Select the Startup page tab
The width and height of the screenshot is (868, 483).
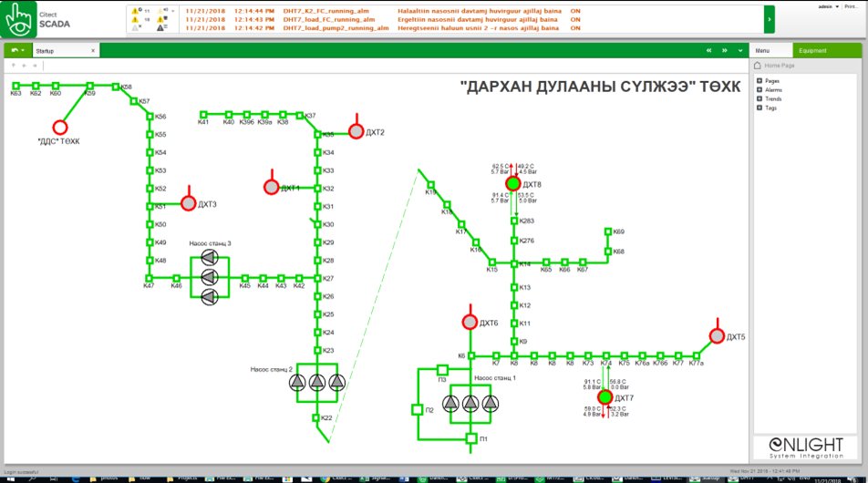tap(66, 51)
